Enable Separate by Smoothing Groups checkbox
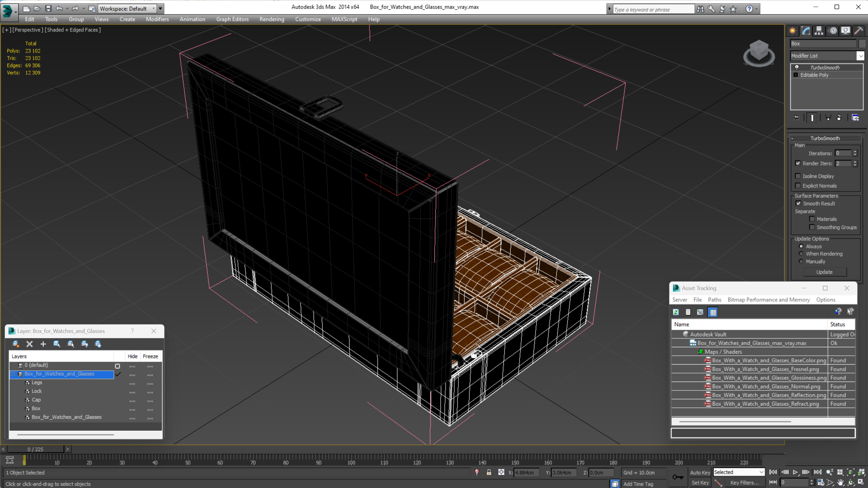The height and width of the screenshot is (488, 868). pos(812,227)
